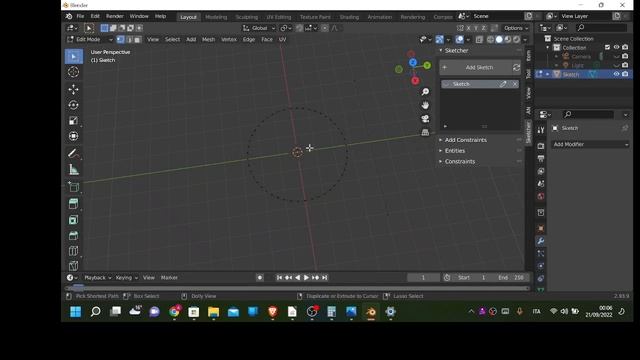This screenshot has width=640, height=360.
Task: Select the Rotate tool
Action: pos(73,105)
